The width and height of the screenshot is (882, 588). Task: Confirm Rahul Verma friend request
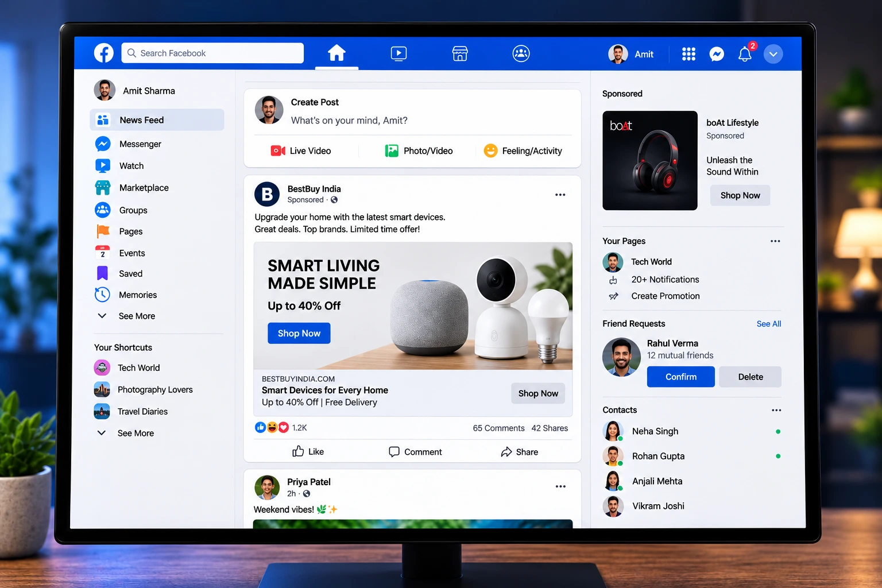(x=681, y=377)
